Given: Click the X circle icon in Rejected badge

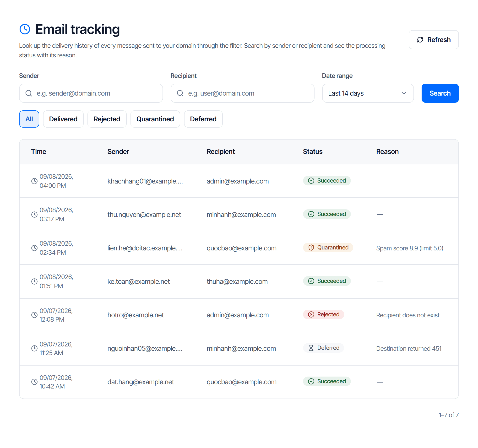Looking at the screenshot, I should [311, 314].
